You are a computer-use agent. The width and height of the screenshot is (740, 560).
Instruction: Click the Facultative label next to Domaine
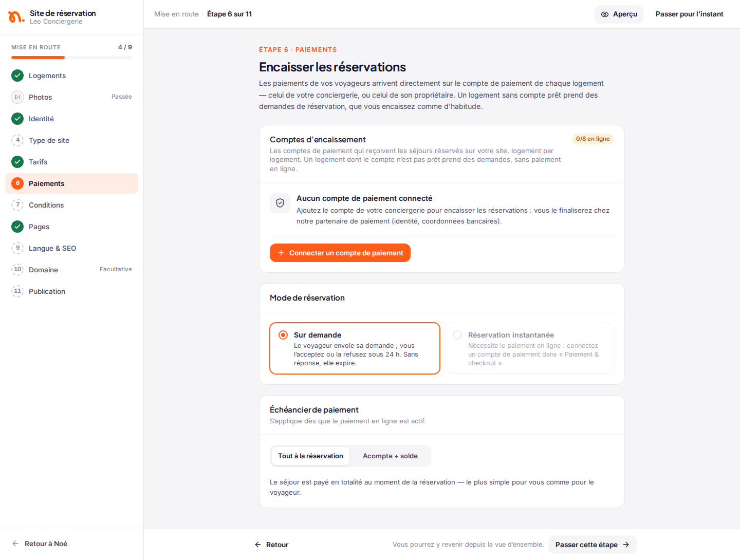[x=116, y=269]
